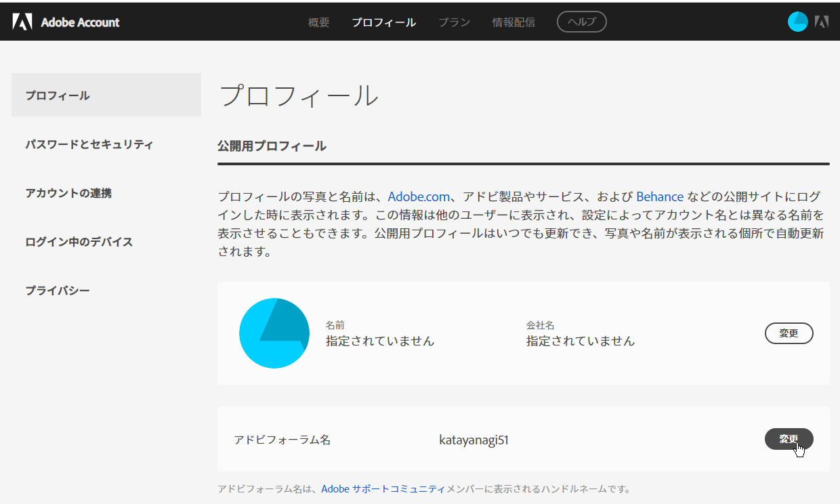
Task: Open パスワードとセキュリティ in sidebar
Action: 89,144
